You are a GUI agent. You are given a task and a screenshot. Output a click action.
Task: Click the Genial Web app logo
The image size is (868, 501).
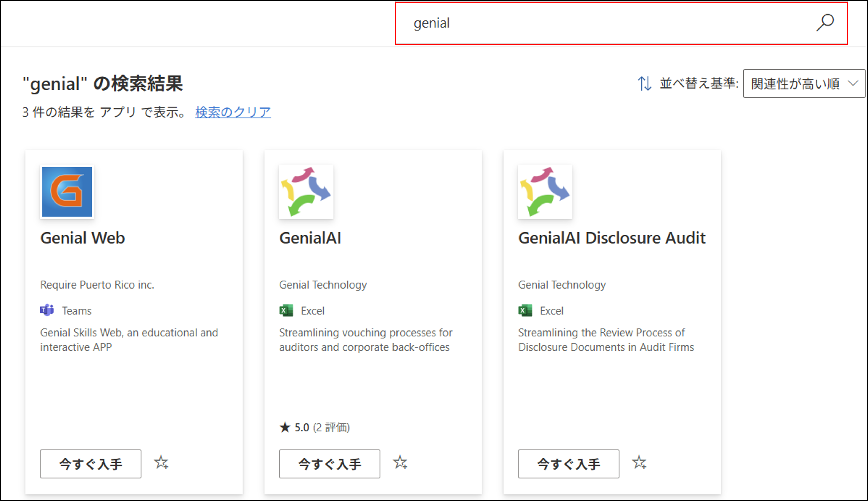point(67,192)
